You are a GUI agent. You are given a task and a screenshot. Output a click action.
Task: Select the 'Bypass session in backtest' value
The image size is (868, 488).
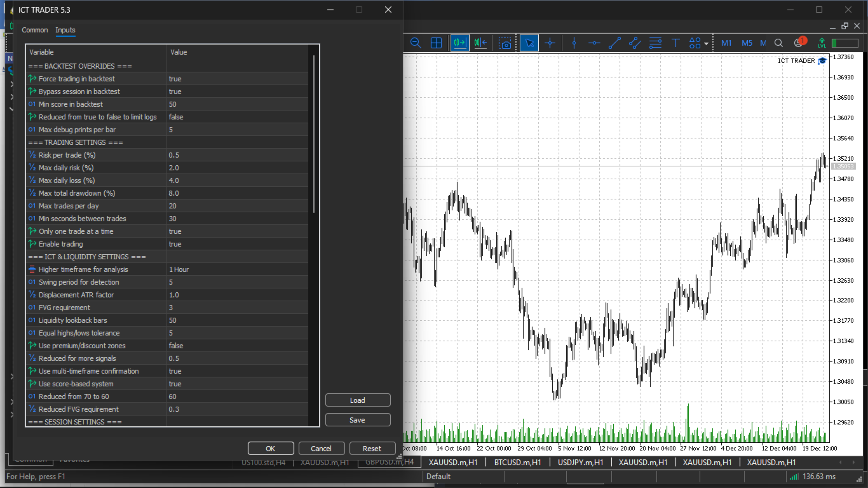tap(238, 91)
